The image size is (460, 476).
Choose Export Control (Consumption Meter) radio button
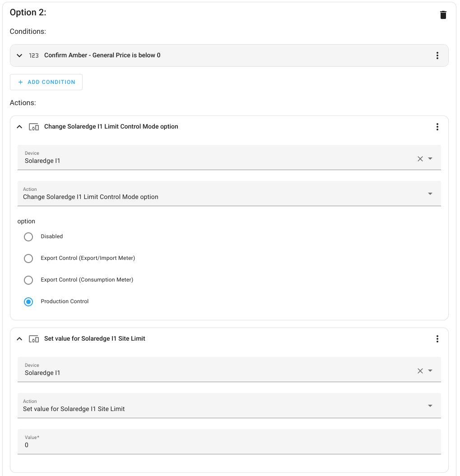(x=28, y=280)
